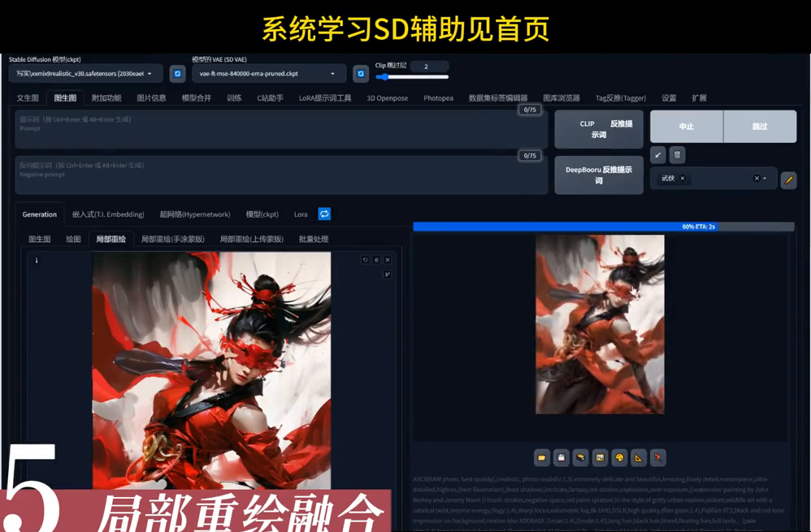Open the Tag反推(Tagger) tab
This screenshot has height=532, width=811.
pos(621,97)
